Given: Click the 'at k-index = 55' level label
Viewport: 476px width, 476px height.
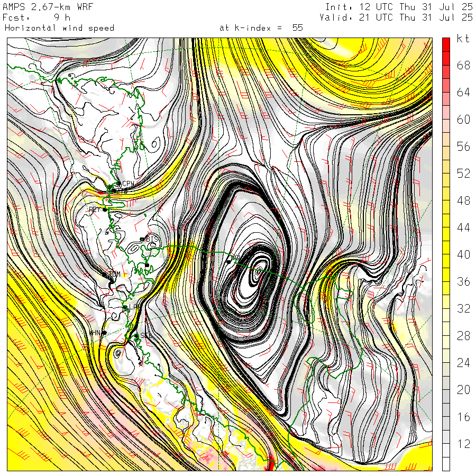Looking at the screenshot, I should pyautogui.click(x=261, y=28).
